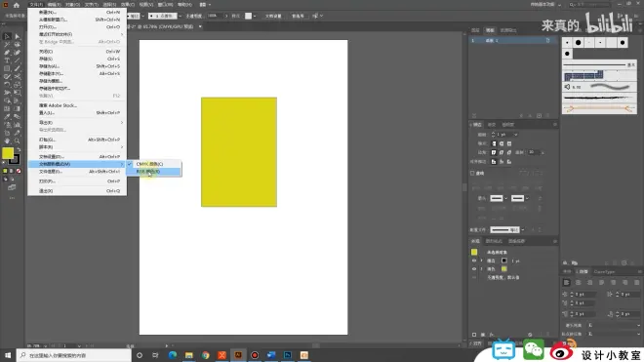Switch to the 图层 Layers tab
Image resolution: width=644 pixels, height=362 pixels.
coord(475,30)
